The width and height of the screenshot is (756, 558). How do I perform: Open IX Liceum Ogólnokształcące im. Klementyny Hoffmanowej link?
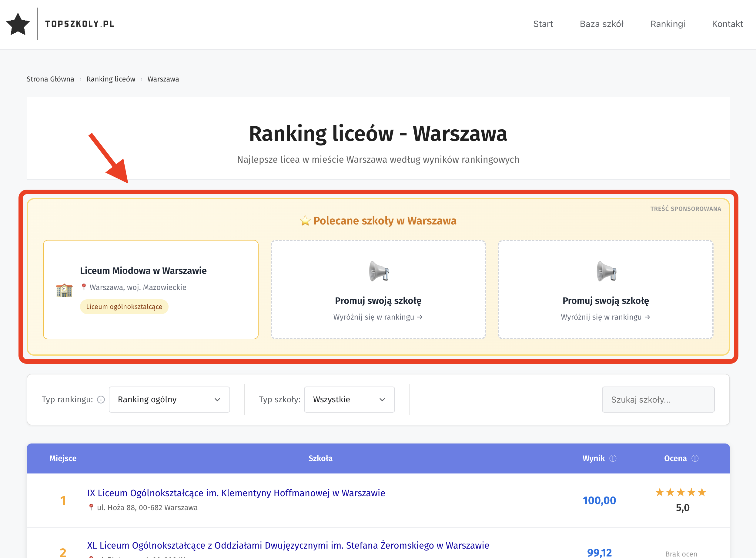click(236, 493)
